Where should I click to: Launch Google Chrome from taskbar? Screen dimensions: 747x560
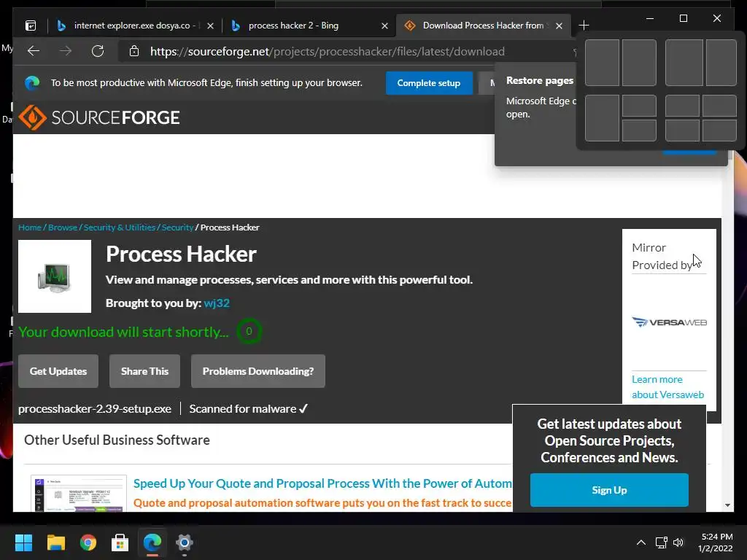coord(88,542)
